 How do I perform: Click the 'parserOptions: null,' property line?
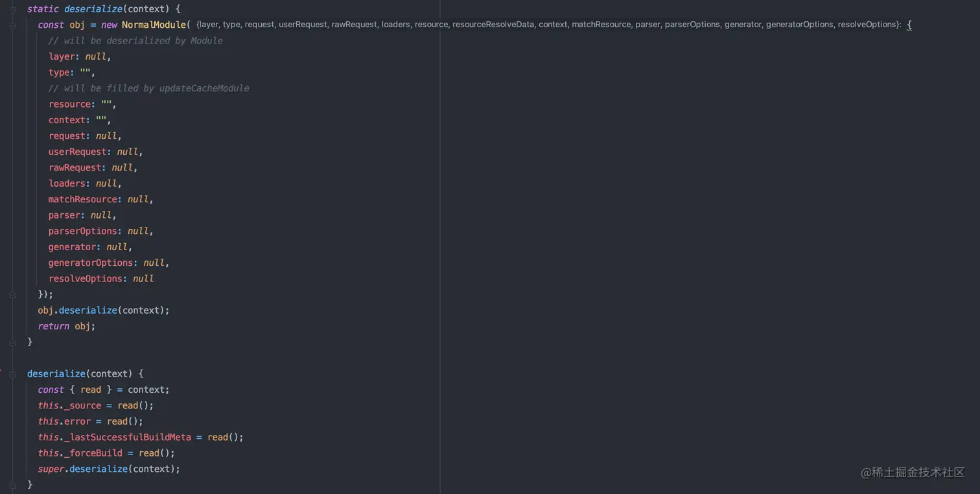point(100,231)
